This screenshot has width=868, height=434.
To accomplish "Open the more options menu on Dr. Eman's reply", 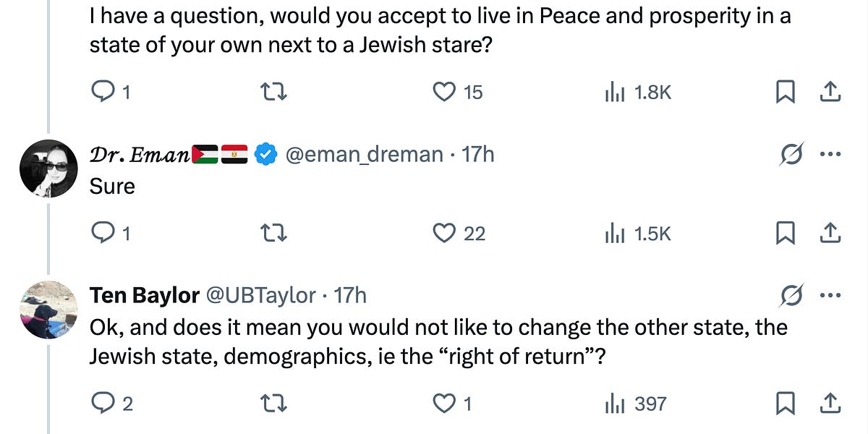I will (x=830, y=153).
